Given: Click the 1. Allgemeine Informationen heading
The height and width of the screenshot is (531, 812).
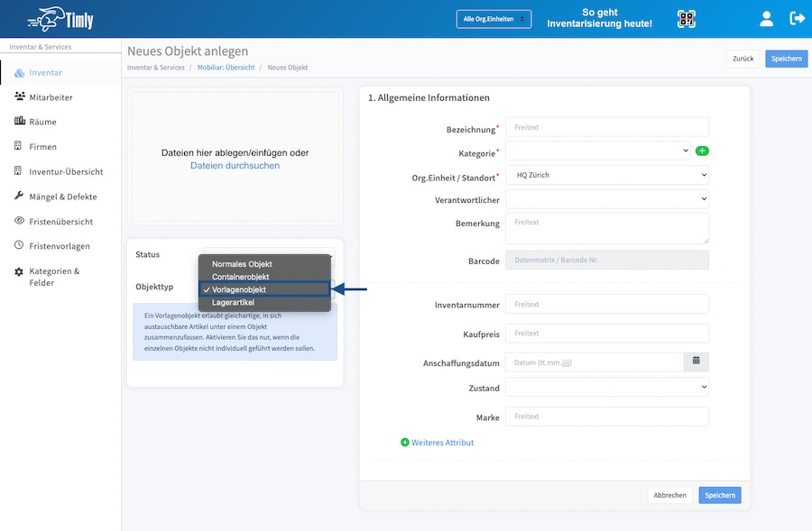Looking at the screenshot, I should (x=429, y=97).
